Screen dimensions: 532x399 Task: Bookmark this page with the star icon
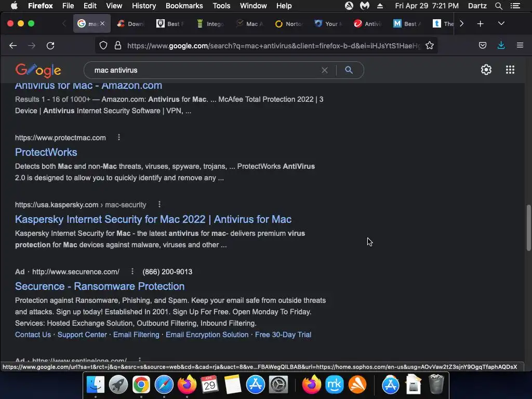coord(430,46)
